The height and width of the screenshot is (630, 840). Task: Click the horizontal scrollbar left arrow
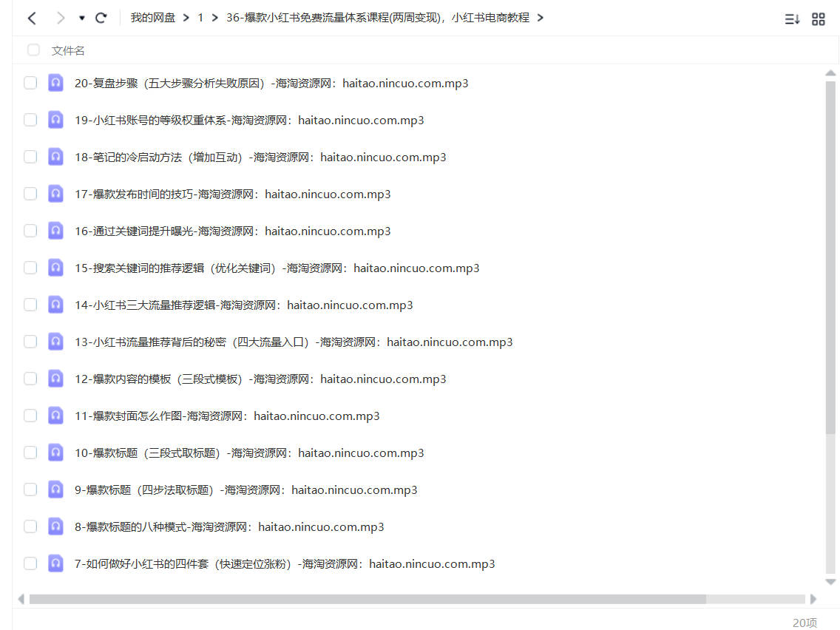tap(21, 599)
